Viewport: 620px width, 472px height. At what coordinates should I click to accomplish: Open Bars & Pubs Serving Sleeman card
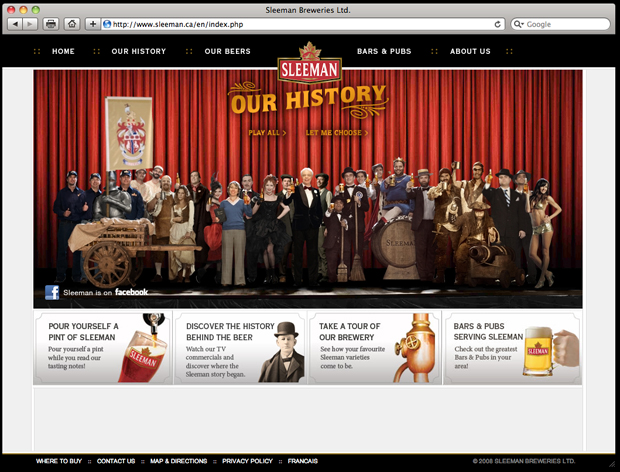(x=512, y=348)
